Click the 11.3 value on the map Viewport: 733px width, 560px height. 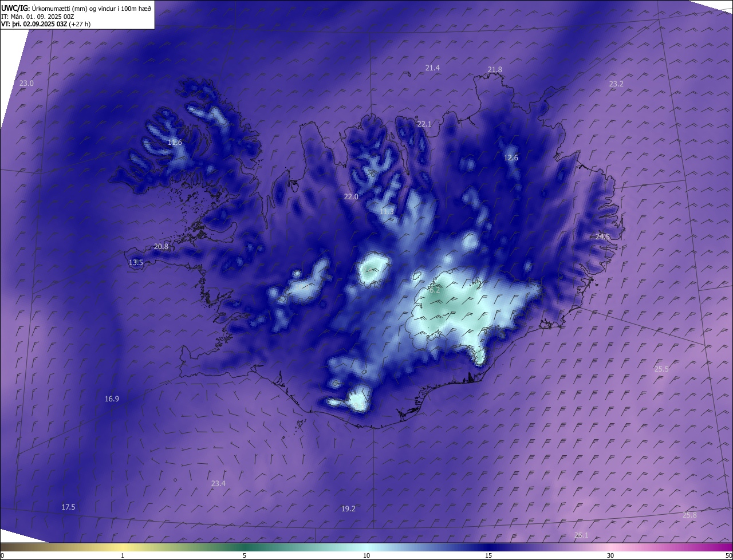tap(387, 212)
